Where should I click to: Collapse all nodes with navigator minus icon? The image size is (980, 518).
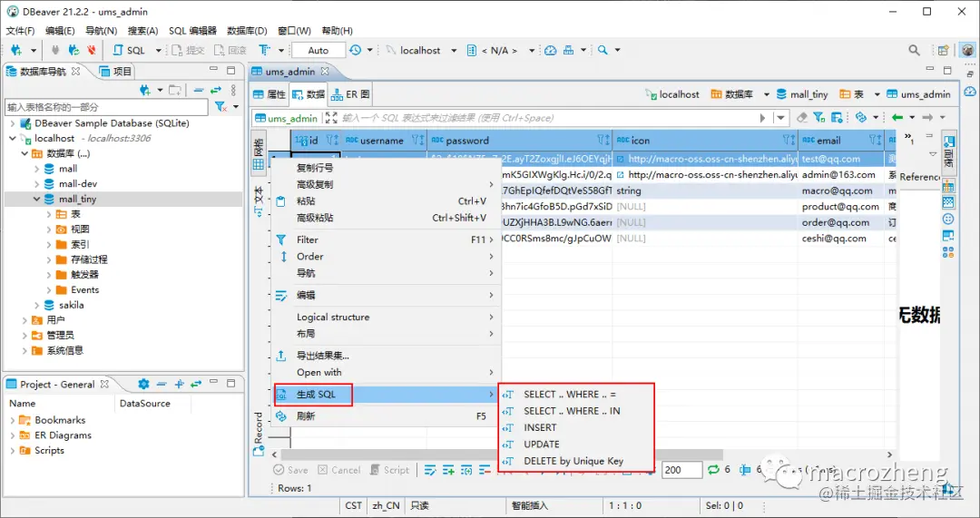pos(199,90)
